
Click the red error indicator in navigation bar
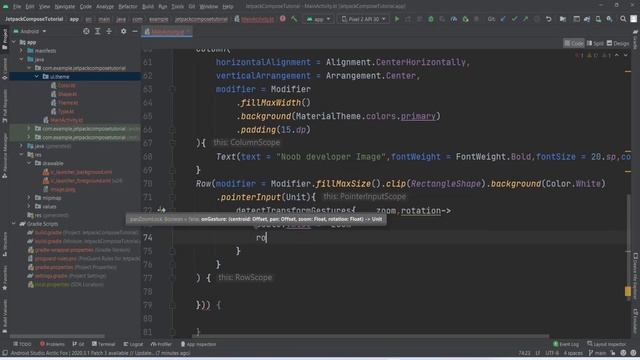pyautogui.click(x=282, y=19)
